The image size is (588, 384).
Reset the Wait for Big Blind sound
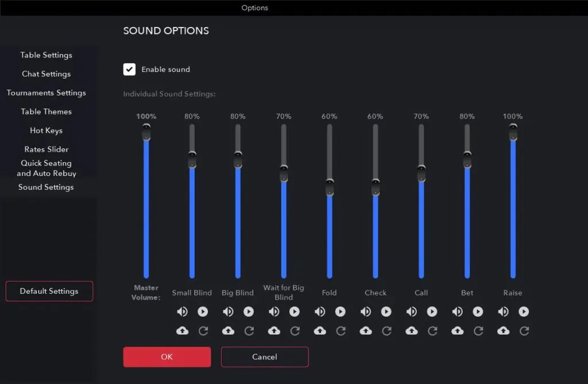click(295, 331)
